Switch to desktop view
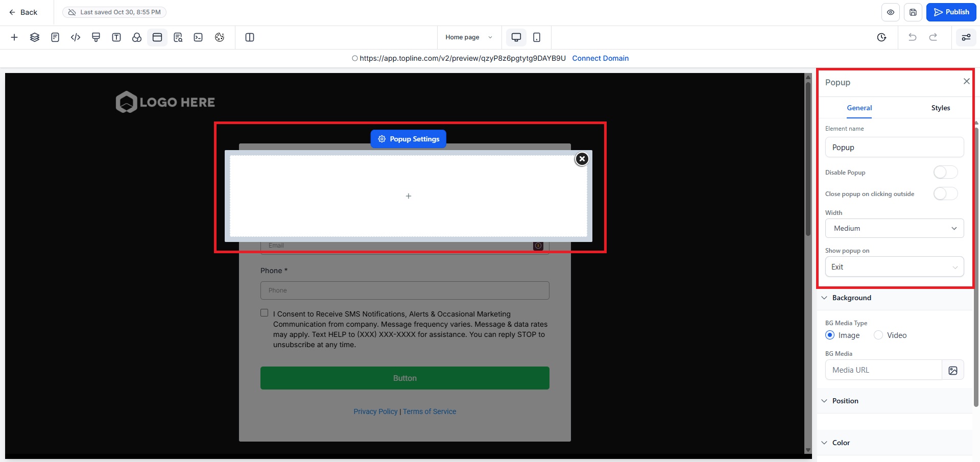Viewport: 980px width, 462px height. 516,37
